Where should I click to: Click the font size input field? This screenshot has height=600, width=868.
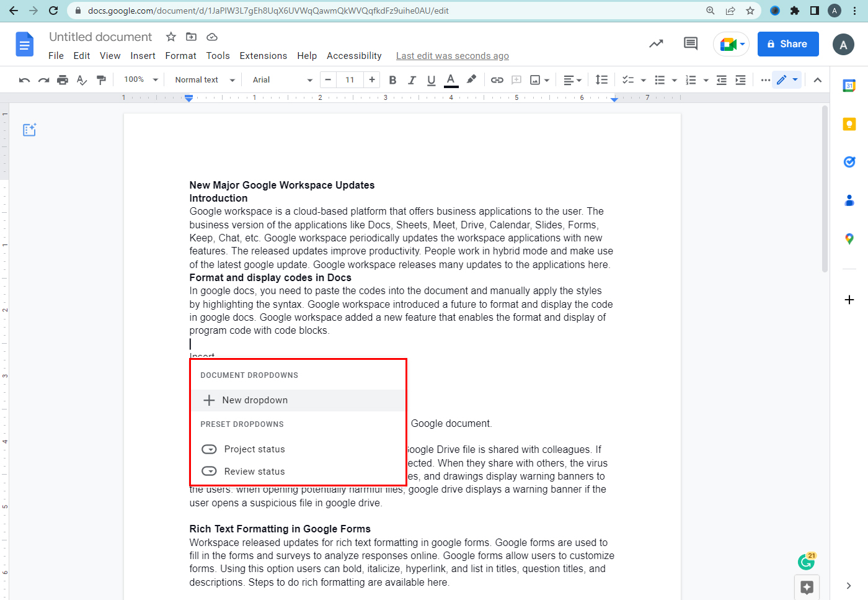[x=350, y=80]
